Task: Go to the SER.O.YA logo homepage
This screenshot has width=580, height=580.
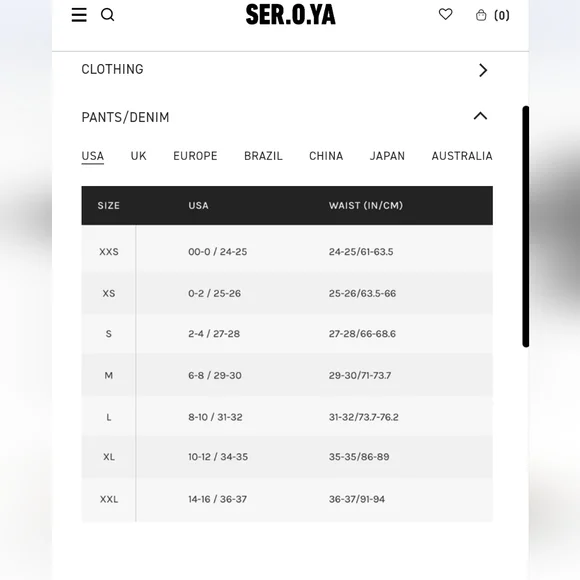Action: click(x=290, y=14)
